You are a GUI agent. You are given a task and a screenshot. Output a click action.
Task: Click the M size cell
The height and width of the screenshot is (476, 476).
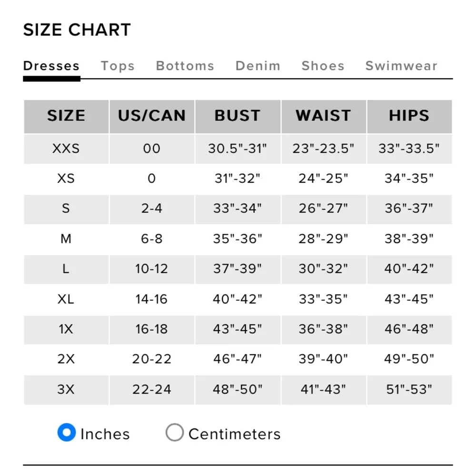[x=66, y=238]
